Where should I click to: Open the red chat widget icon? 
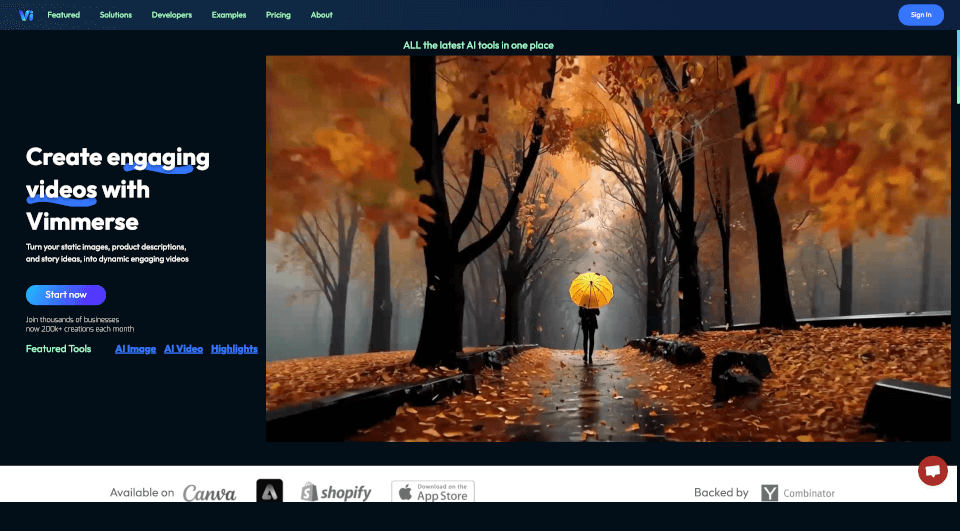(932, 470)
